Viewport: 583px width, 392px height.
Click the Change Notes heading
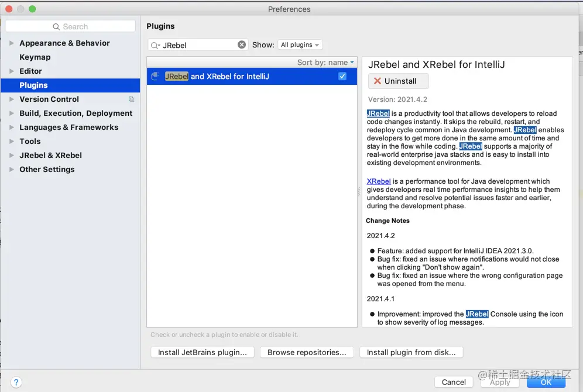[x=387, y=221]
